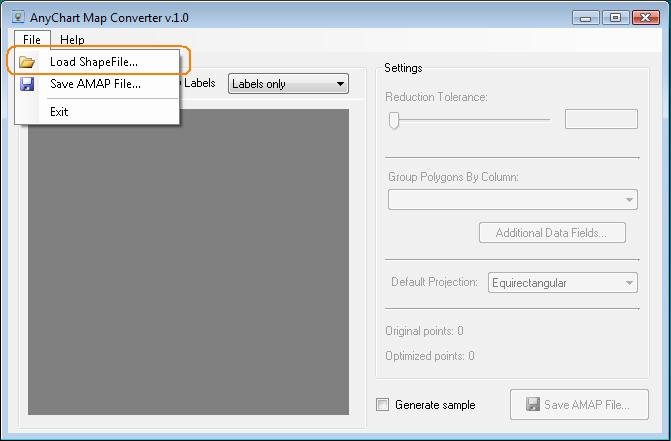Click the Reduction Tolerance value text box
671x441 pixels.
(601, 119)
